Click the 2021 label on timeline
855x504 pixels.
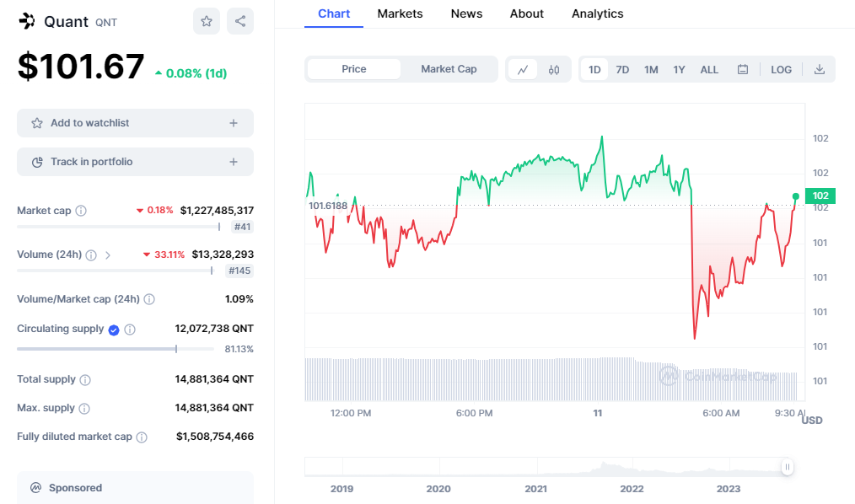pos(535,489)
